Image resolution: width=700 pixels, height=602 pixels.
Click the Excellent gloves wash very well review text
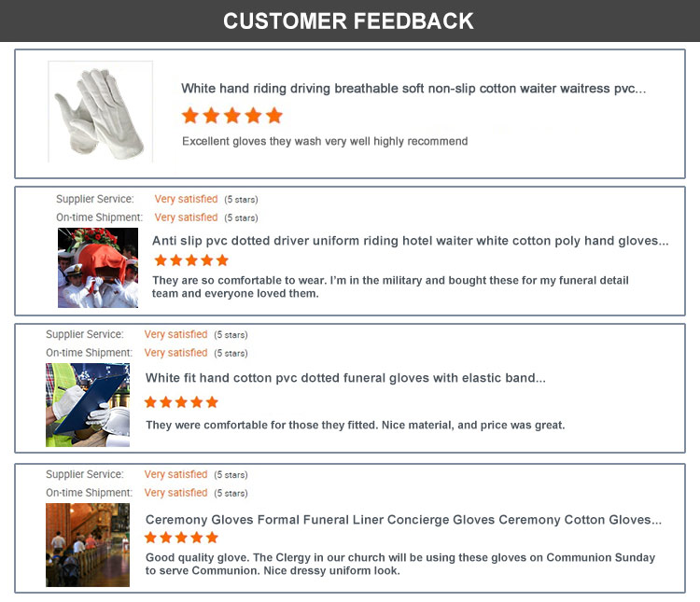click(x=325, y=141)
